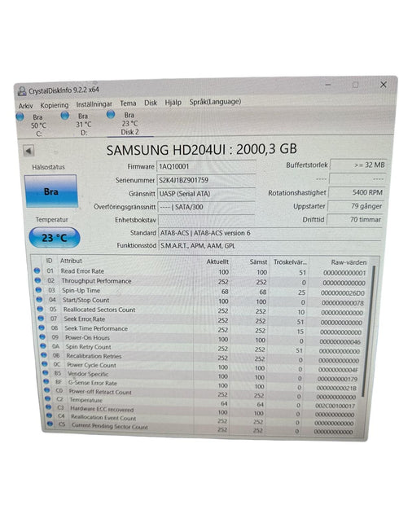Click status dot for Spin-Up Time
The height and width of the screenshot is (532, 399).
[x=38, y=290]
